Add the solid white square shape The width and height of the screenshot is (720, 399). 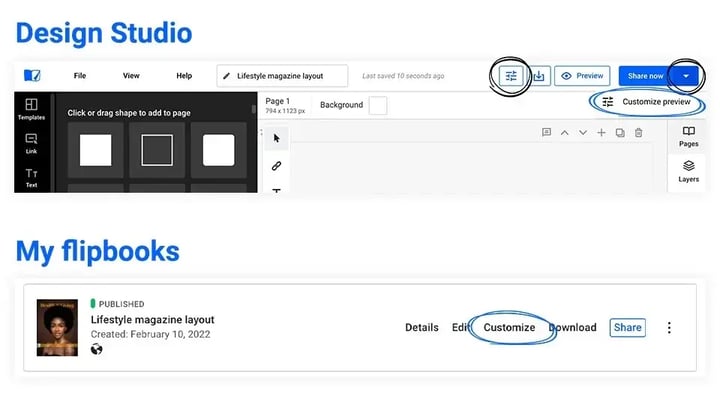tap(96, 150)
